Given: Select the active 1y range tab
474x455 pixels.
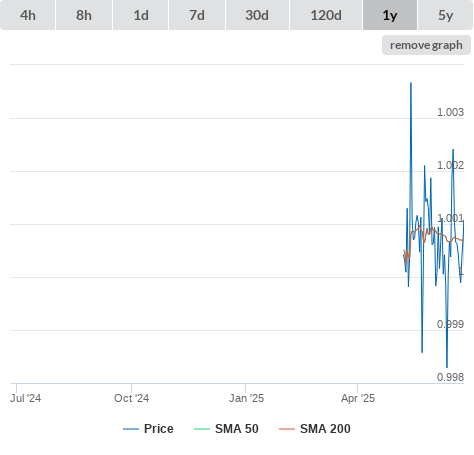Looking at the screenshot, I should [390, 15].
